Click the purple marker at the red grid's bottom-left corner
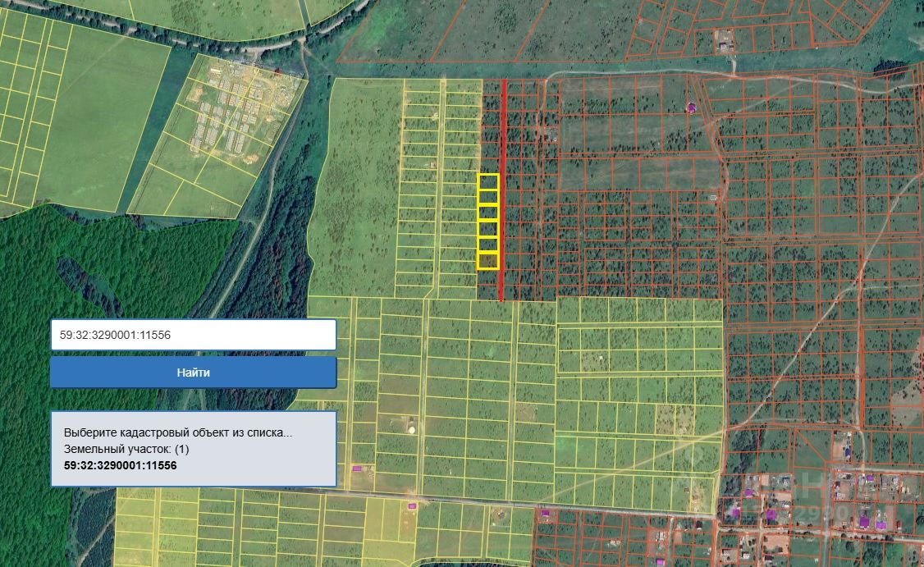Viewport: 924px width, 567px height. [545, 514]
